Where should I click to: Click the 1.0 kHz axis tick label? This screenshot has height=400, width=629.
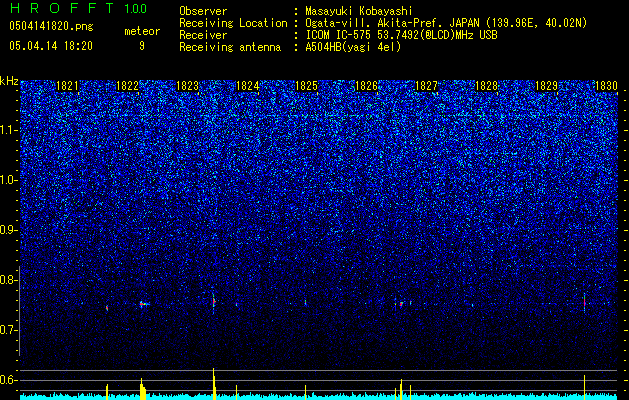tap(8, 180)
